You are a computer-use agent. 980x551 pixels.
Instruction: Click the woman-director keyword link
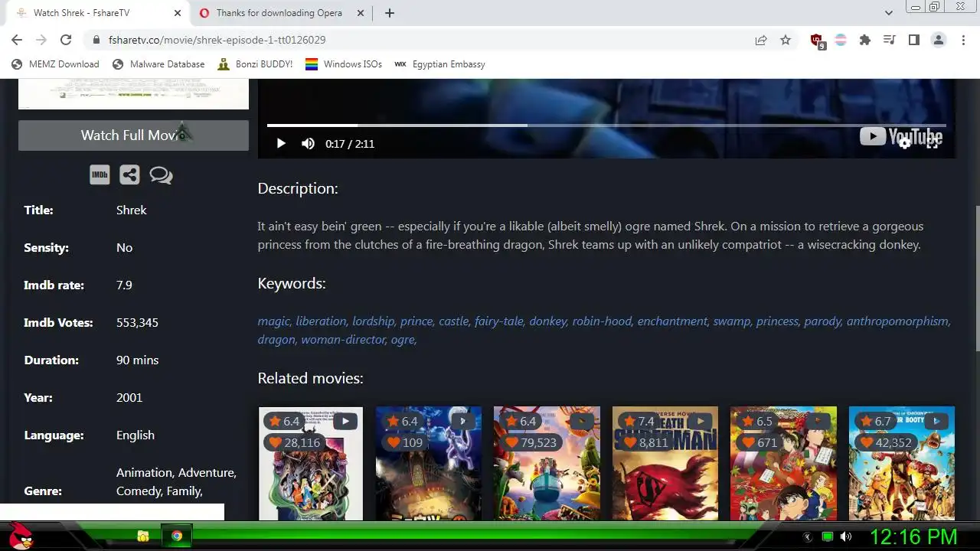(344, 340)
